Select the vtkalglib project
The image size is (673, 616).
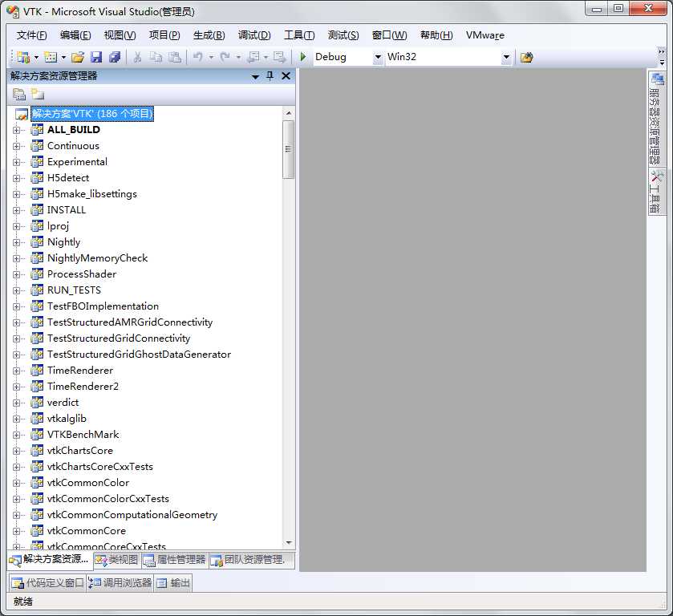(x=67, y=419)
